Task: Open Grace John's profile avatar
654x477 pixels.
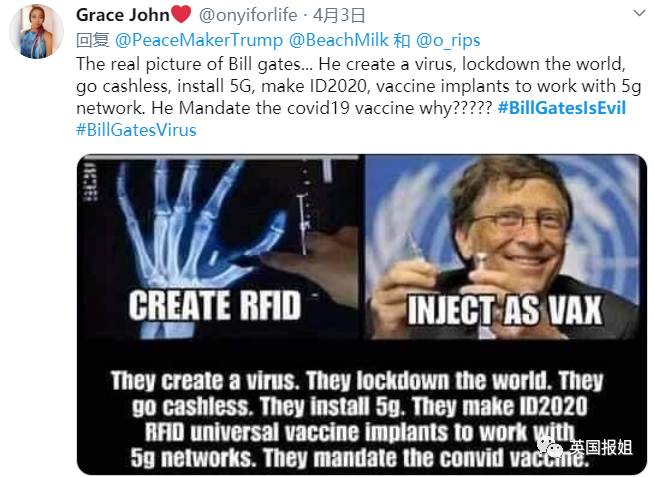Action: 36,32
